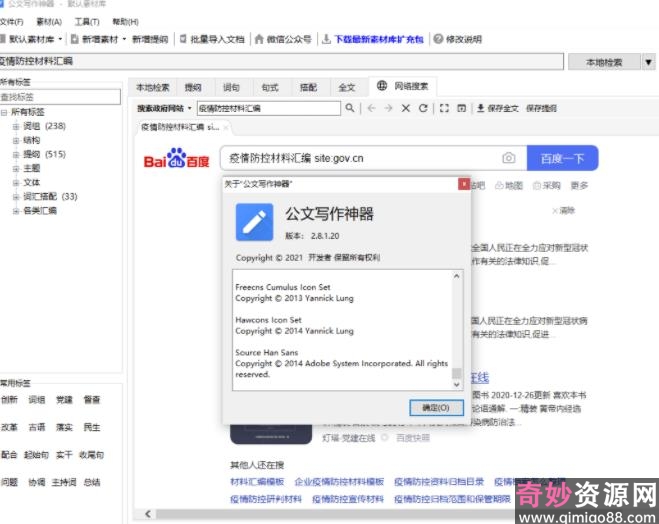The image size is (659, 524).
Task: Click the 下载最新素材库扩充包 download icon
Action: (326, 39)
